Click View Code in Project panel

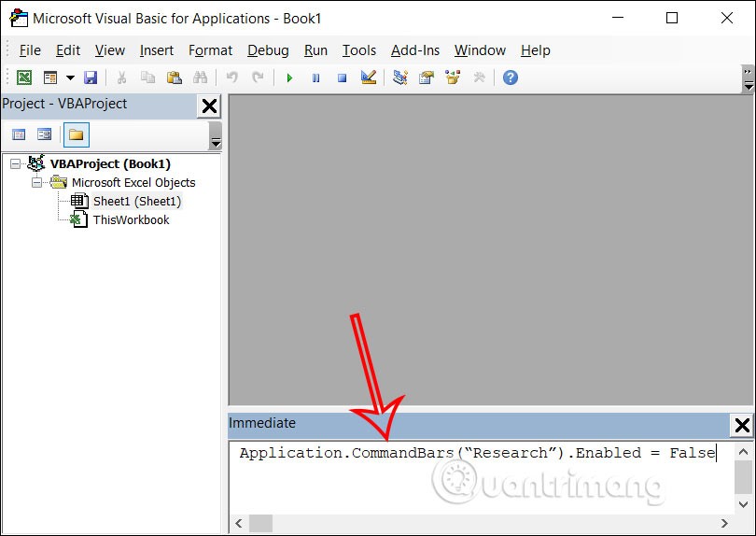click(x=19, y=134)
